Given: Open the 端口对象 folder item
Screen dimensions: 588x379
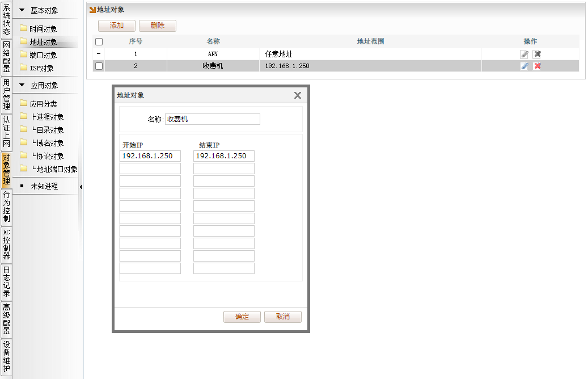Looking at the screenshot, I should coord(43,55).
